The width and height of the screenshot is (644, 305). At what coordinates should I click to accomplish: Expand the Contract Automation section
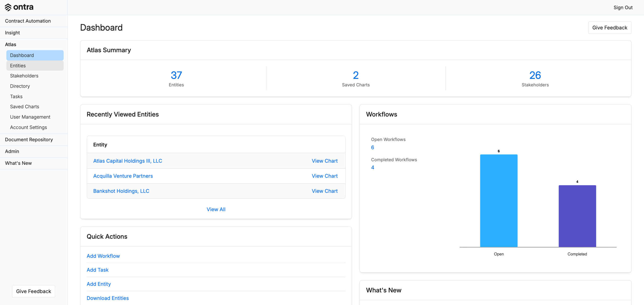pos(28,21)
